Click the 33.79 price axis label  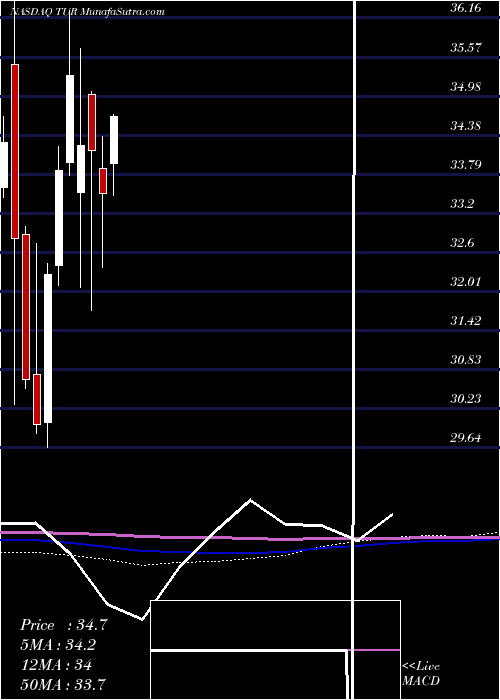click(466, 165)
